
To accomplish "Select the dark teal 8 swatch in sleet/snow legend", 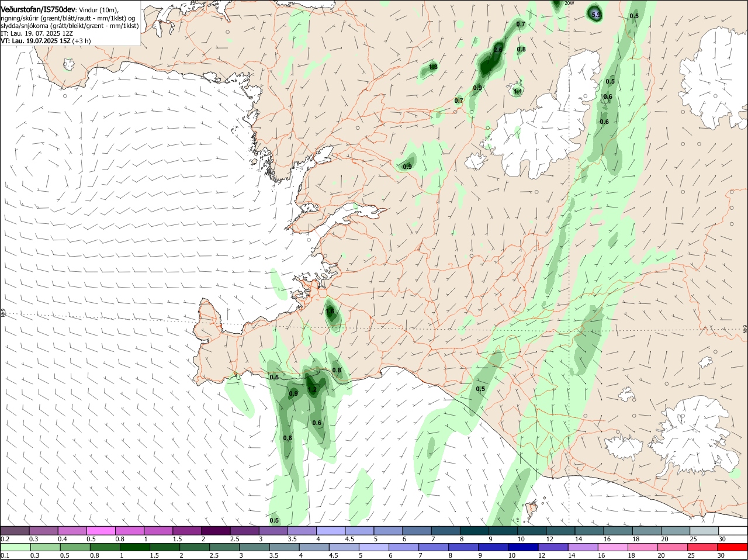I will coord(474,531).
